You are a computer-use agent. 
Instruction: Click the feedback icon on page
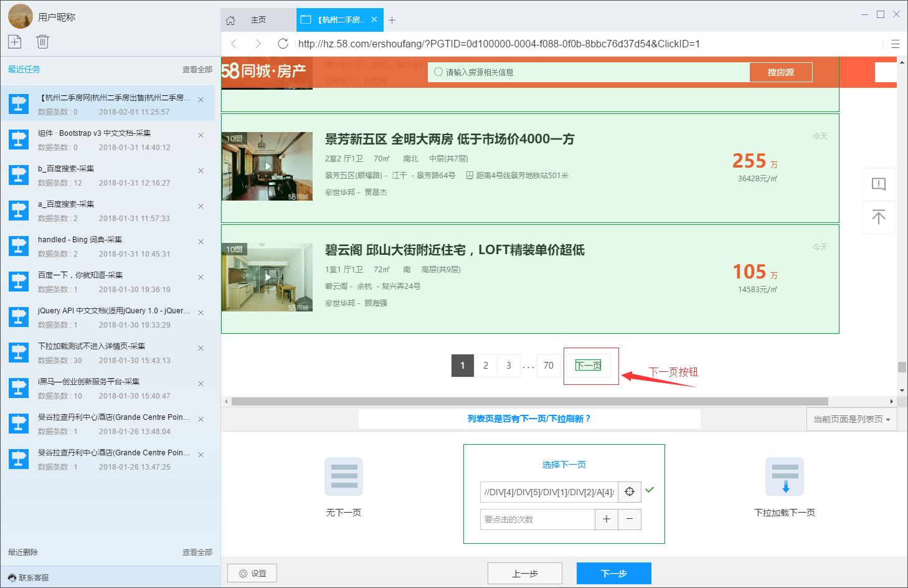click(x=879, y=184)
